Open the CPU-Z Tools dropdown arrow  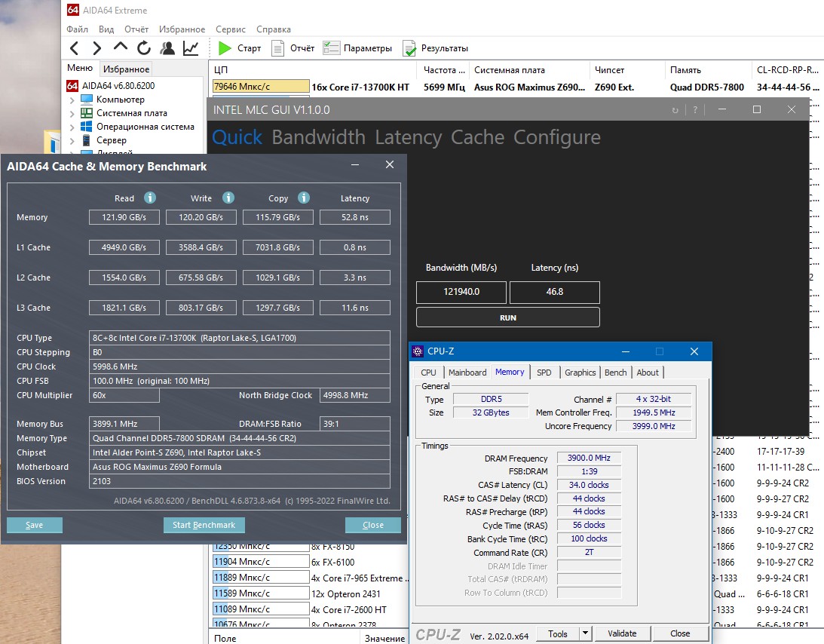tap(585, 633)
